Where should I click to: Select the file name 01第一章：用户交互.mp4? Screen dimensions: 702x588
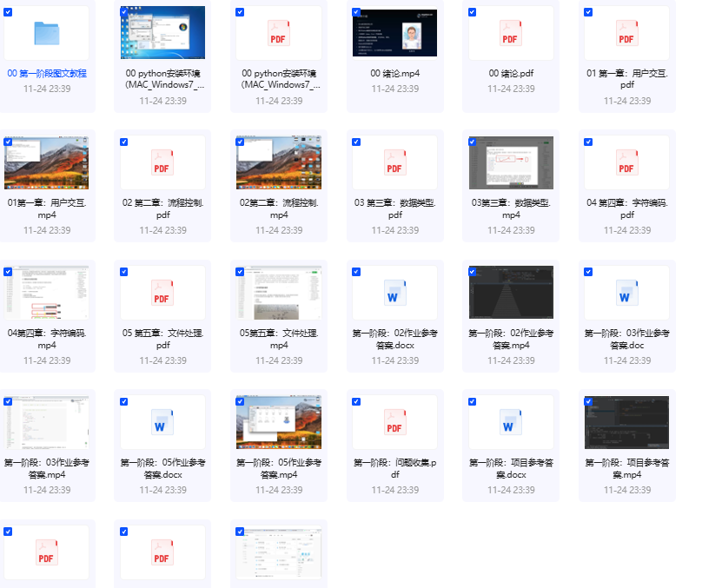click(x=47, y=208)
